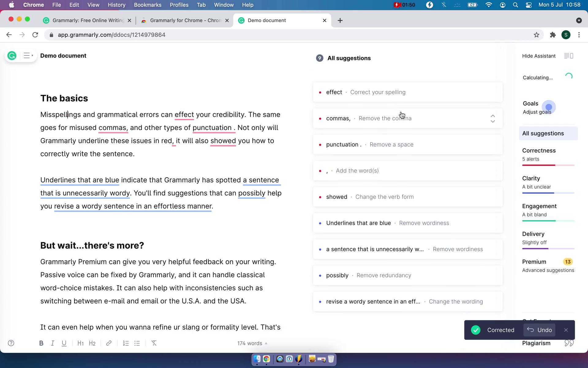Open Chrome three-dot menu

pyautogui.click(x=579, y=35)
